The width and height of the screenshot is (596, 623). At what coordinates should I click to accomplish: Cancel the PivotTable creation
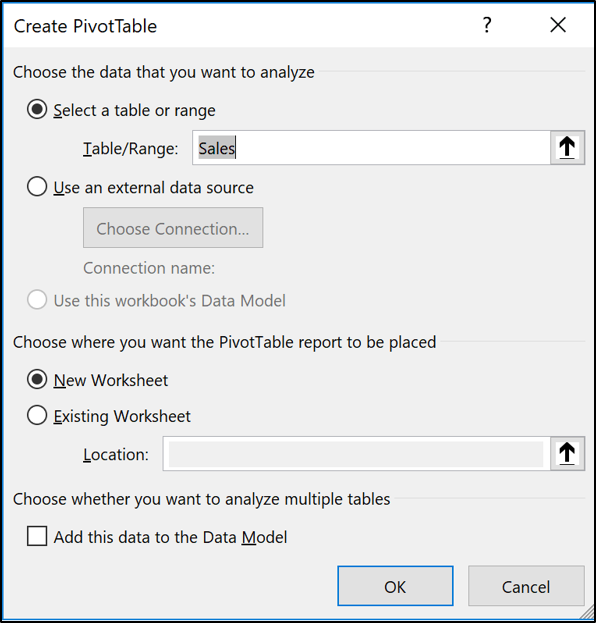tap(526, 586)
